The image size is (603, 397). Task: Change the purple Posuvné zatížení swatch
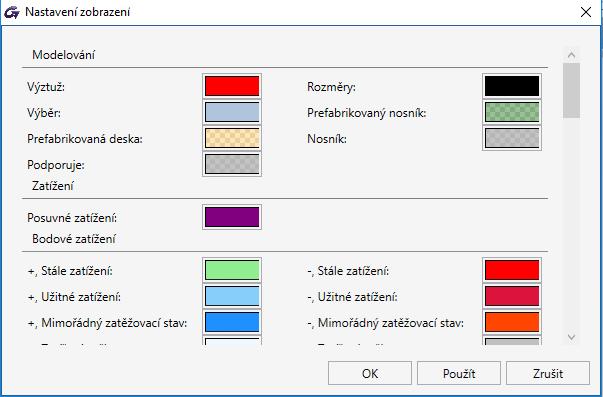232,217
